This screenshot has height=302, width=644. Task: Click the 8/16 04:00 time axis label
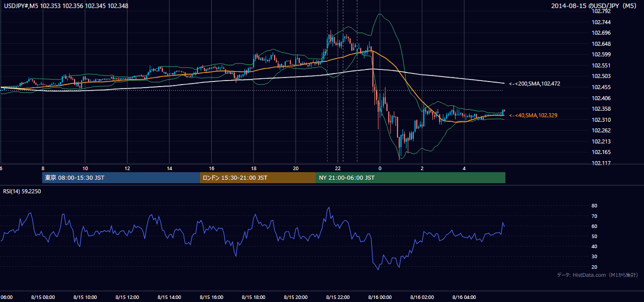coord(465,297)
